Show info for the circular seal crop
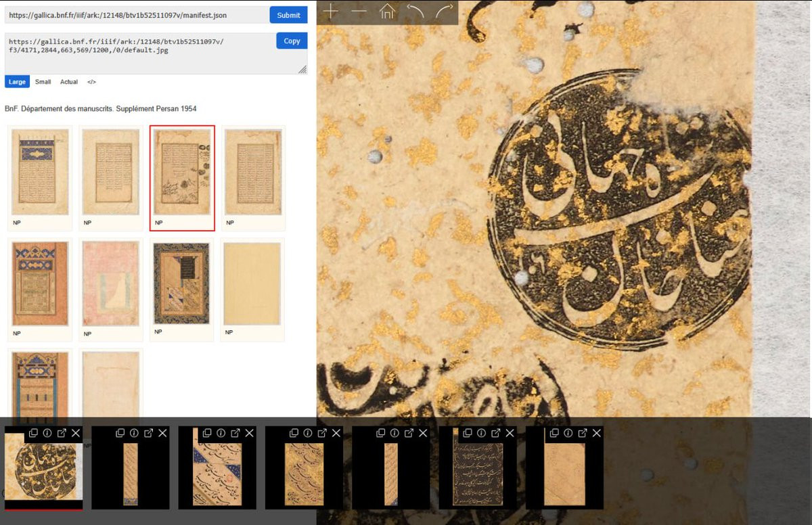The height and width of the screenshot is (525, 812). (x=47, y=433)
